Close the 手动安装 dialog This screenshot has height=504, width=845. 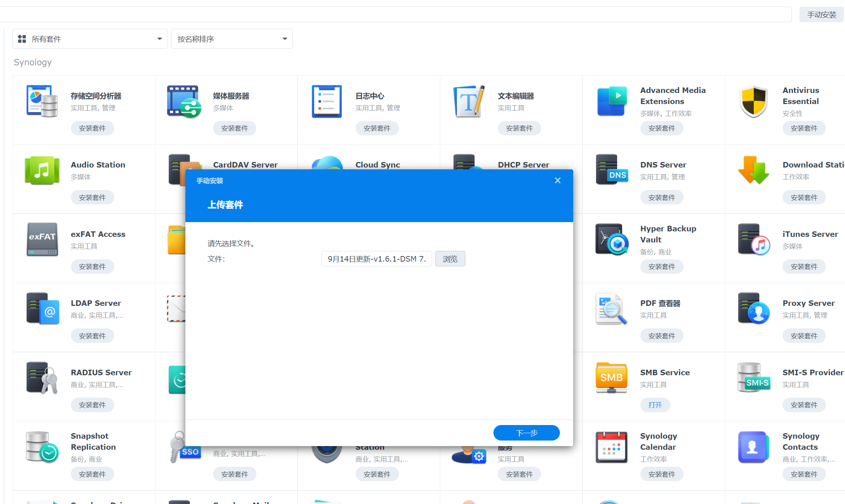558,180
